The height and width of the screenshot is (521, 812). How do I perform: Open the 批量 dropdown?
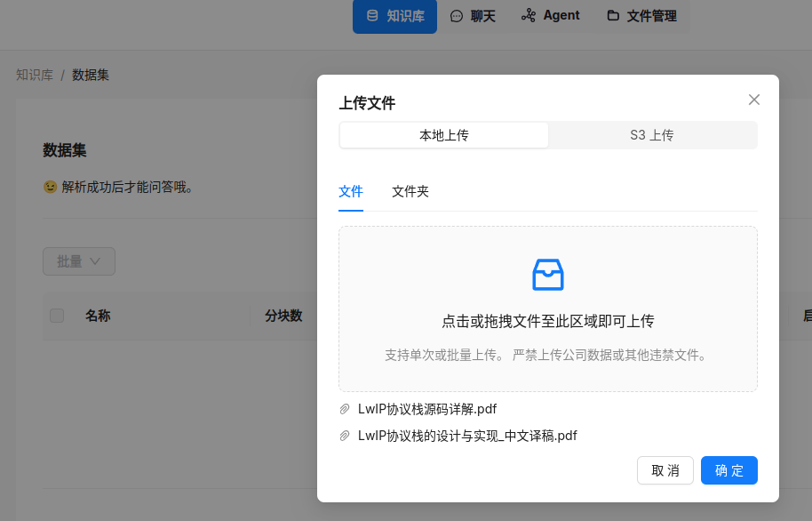(78, 260)
